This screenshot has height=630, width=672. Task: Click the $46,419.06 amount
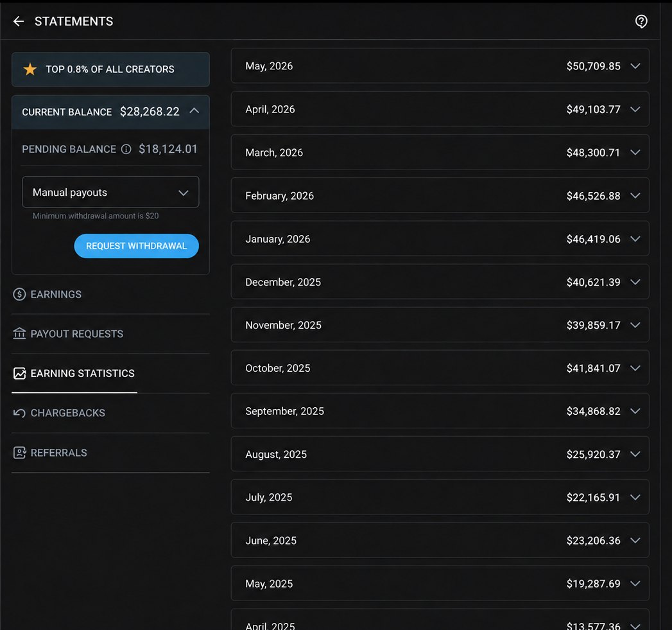click(x=594, y=239)
